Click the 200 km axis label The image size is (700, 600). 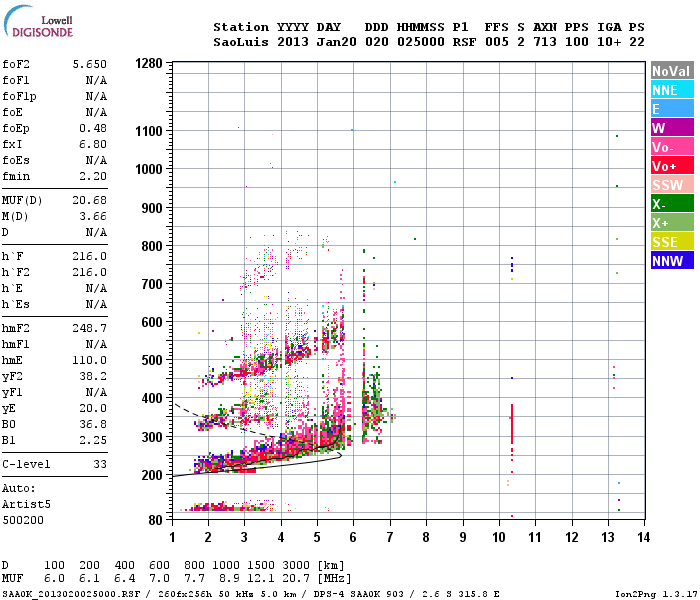(152, 475)
